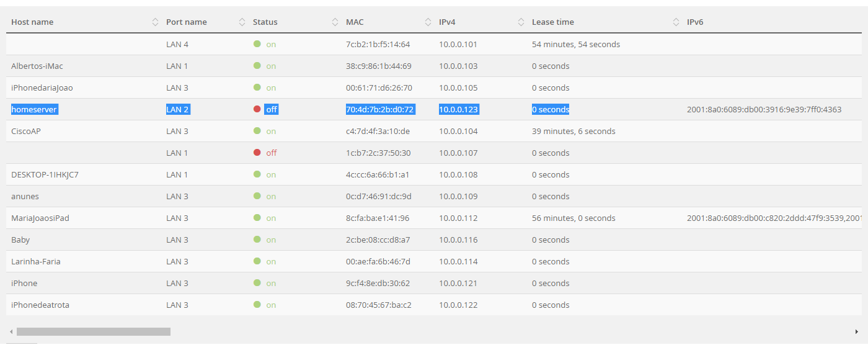Image resolution: width=868 pixels, height=350 pixels.
Task: Click MAC address 70:4d:7b:2b:d0:72
Action: tap(380, 109)
